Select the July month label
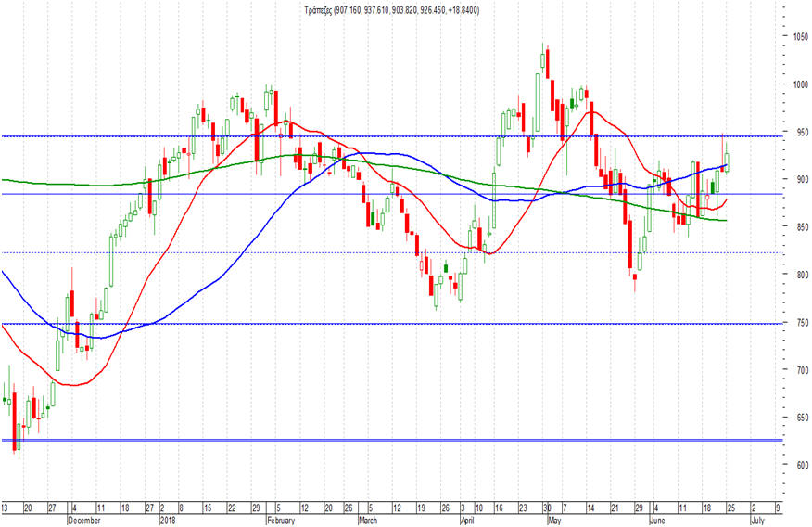 tap(757, 521)
